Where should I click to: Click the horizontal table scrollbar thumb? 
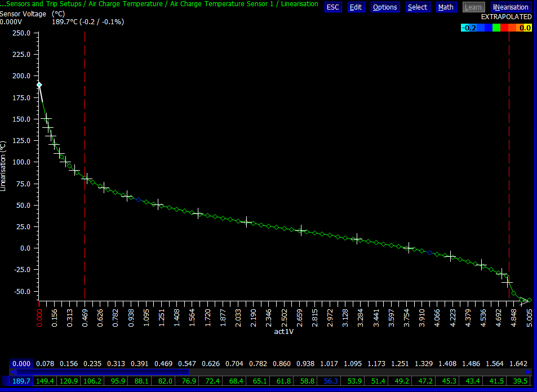point(103,372)
